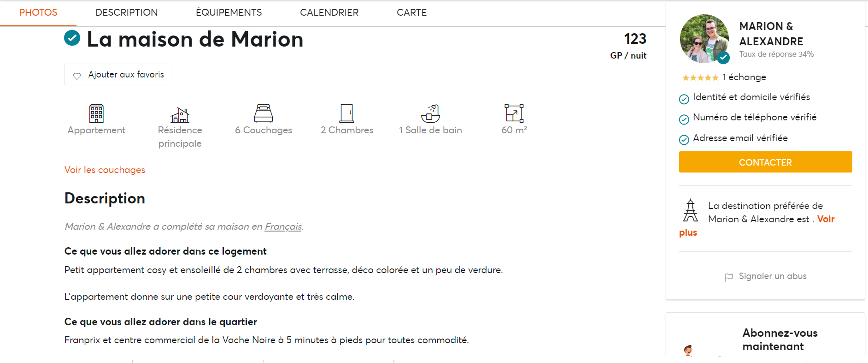Click the 6 Couchages bed icon
The height and width of the screenshot is (363, 868).
click(263, 113)
